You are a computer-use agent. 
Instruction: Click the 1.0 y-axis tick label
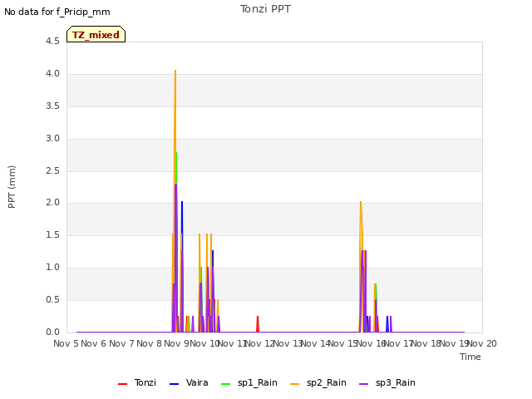[x=52, y=268]
